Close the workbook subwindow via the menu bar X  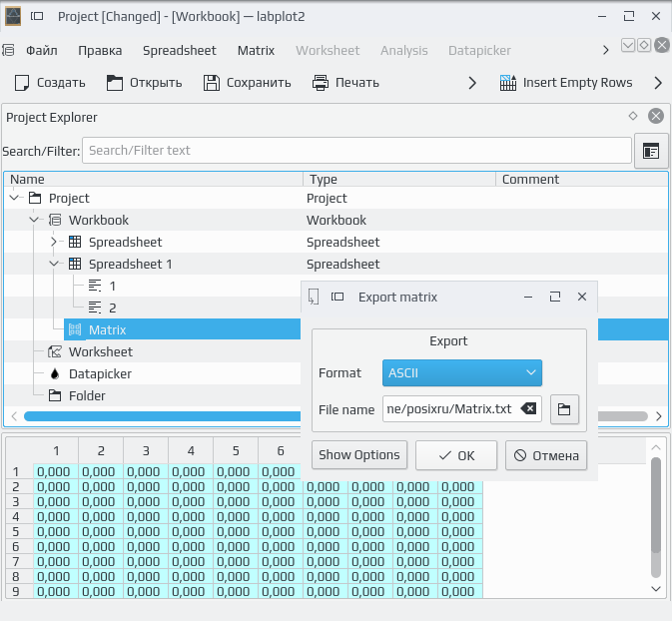pos(662,45)
